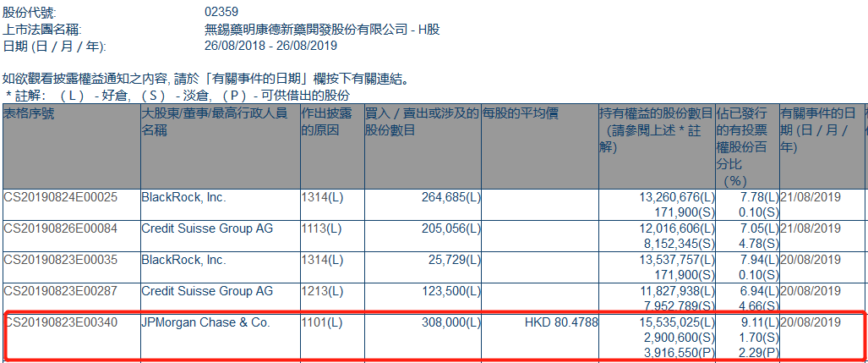Open event date 20/08/2019 in row CS20190823E00035

coord(811,260)
